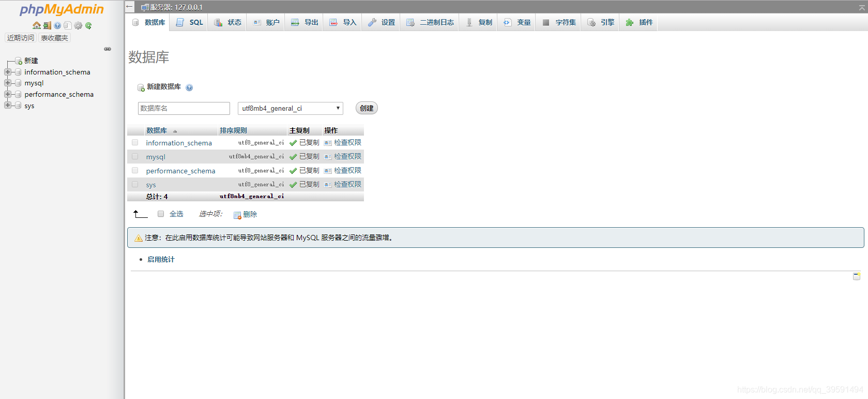Image resolution: width=868 pixels, height=399 pixels.
Task: Click the 新建 new database icon in tree
Action: 19,61
